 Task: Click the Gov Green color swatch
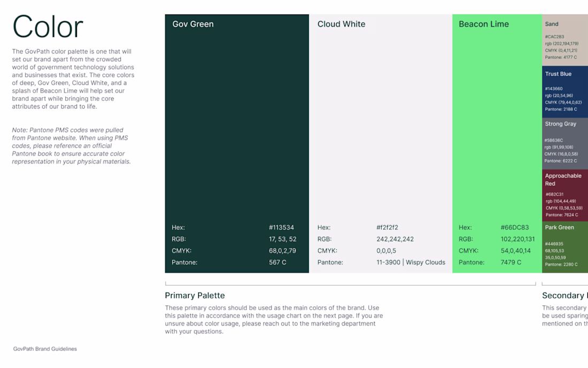click(x=237, y=143)
